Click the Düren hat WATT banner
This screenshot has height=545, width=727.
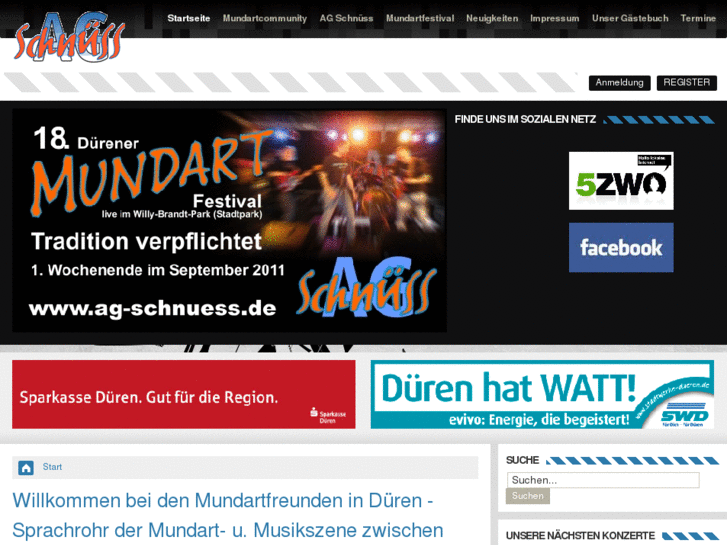click(x=542, y=394)
